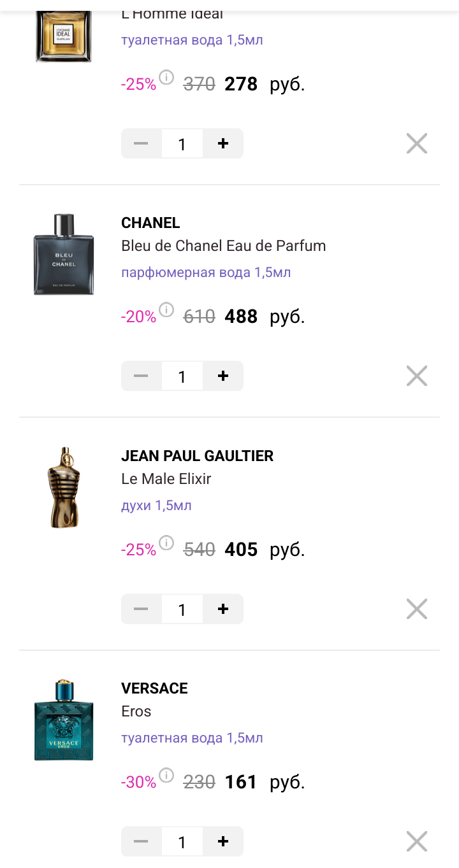Increase quantity of Bleu de Chanel
The width and height of the screenshot is (459, 868).
click(x=223, y=376)
